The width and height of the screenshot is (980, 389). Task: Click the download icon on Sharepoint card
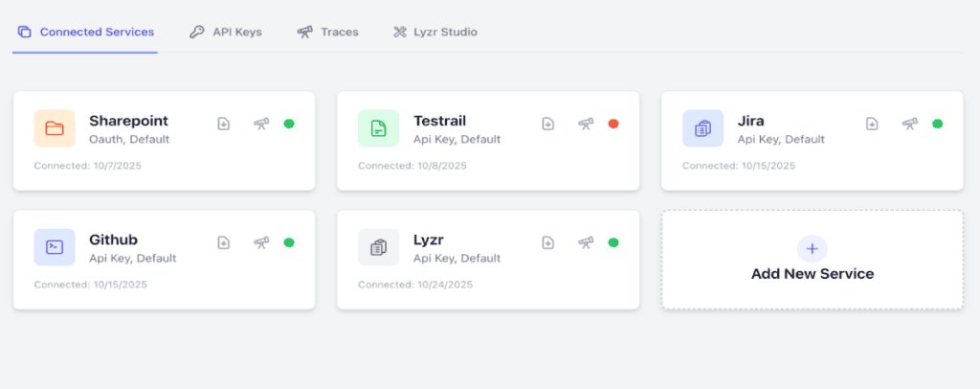tap(224, 124)
